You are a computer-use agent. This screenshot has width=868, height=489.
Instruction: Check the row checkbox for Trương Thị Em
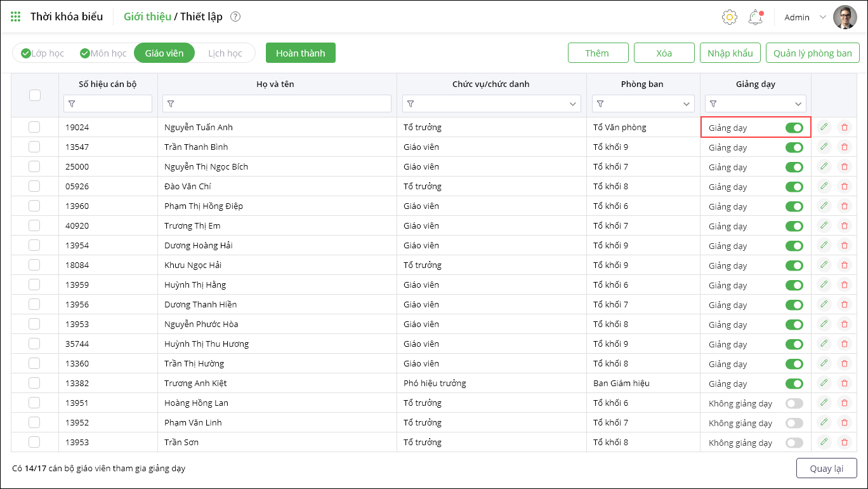click(x=34, y=225)
